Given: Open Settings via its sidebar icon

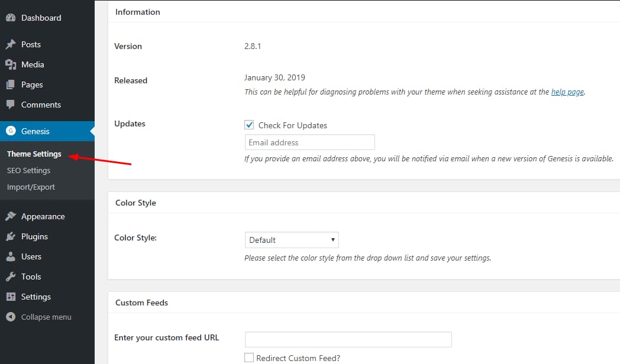Looking at the screenshot, I should pos(11,297).
